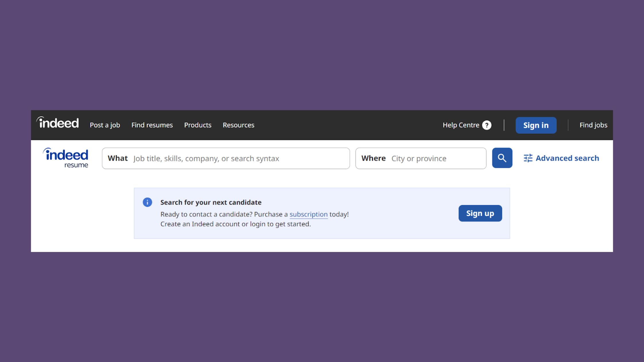Click the blue Indeed resume logo
Screen dimensions: 644x362
click(66, 158)
